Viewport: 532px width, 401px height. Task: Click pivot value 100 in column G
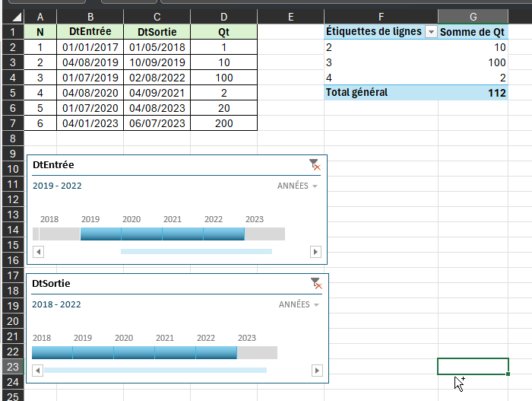coord(473,62)
